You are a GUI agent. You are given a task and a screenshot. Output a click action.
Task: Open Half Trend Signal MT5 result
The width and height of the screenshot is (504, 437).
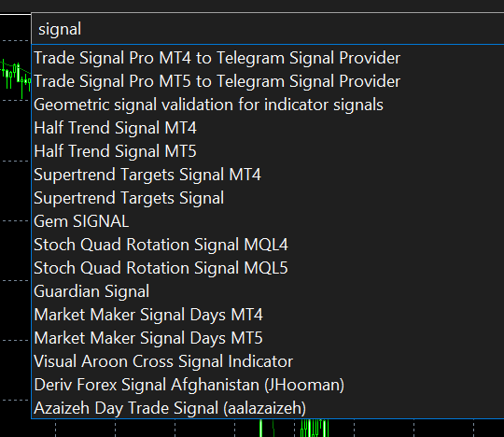[x=268, y=151]
